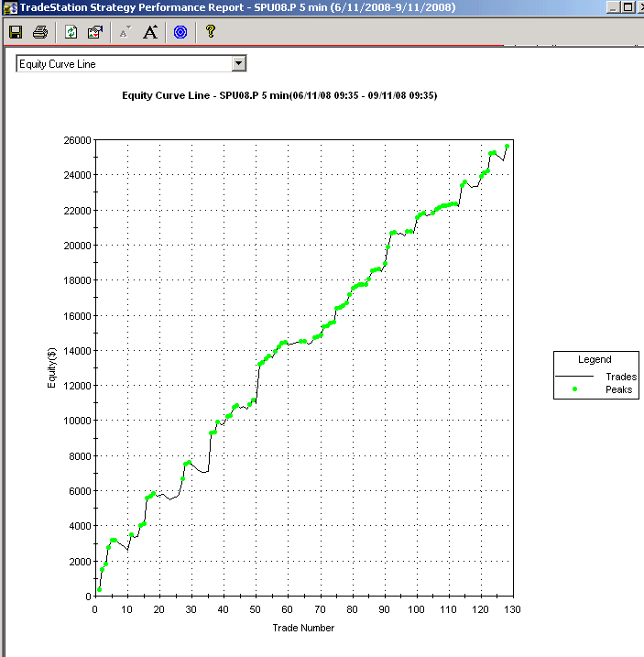Viewport: 644px width, 657px height.
Task: Save the performance report with floppy icon
Action: (x=16, y=32)
